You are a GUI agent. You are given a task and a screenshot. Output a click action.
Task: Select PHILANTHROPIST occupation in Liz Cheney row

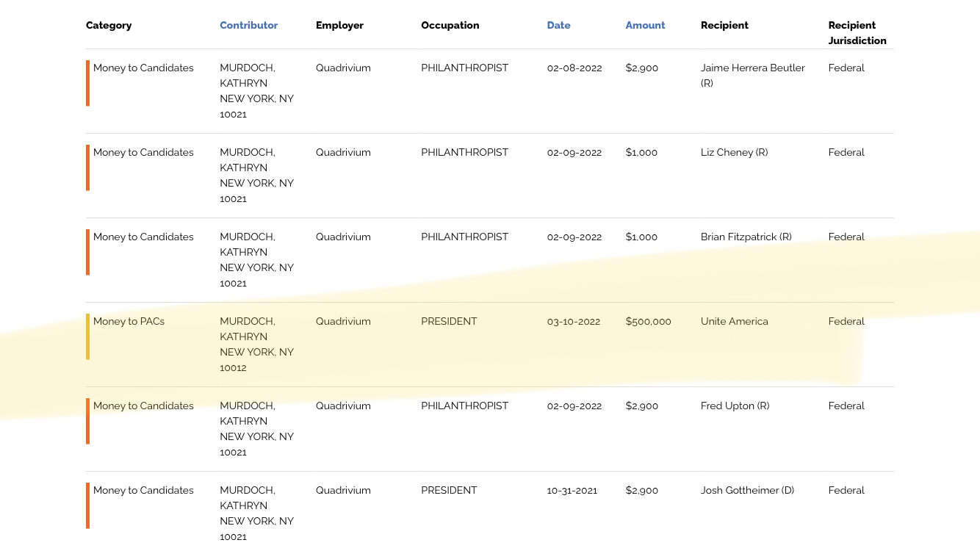[464, 152]
